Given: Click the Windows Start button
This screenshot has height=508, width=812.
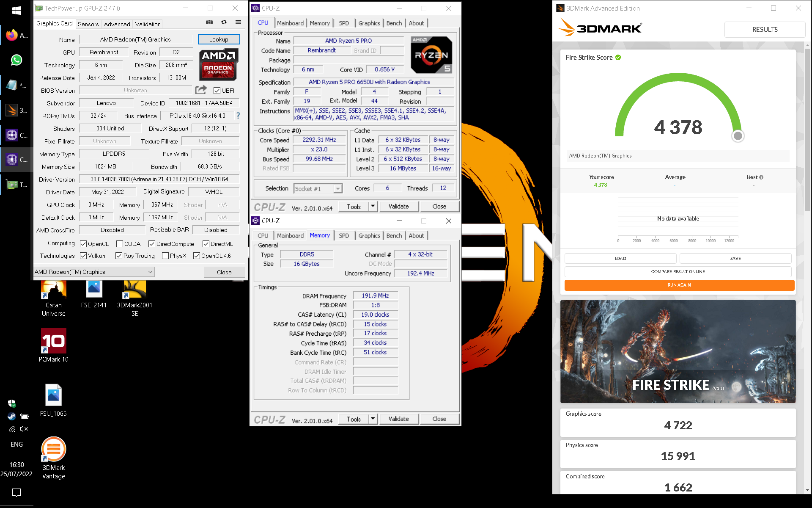Looking at the screenshot, I should tap(16, 11).
